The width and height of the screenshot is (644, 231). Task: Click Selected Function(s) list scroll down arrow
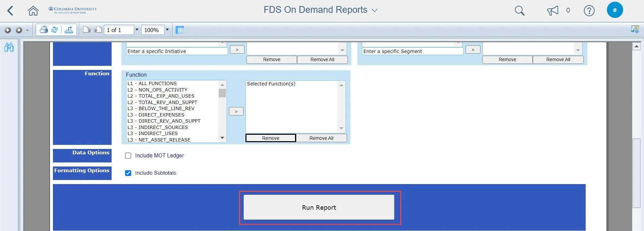(x=341, y=128)
